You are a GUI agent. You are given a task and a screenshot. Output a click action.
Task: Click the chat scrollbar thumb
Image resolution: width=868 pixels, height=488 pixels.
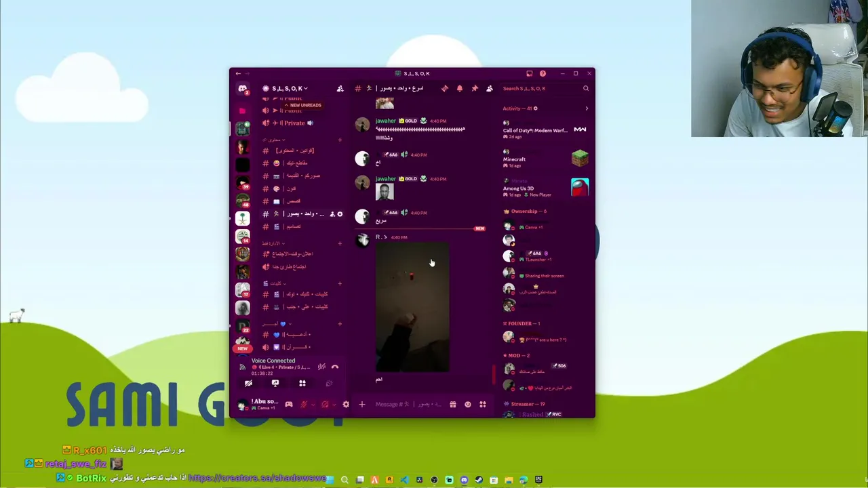(494, 373)
